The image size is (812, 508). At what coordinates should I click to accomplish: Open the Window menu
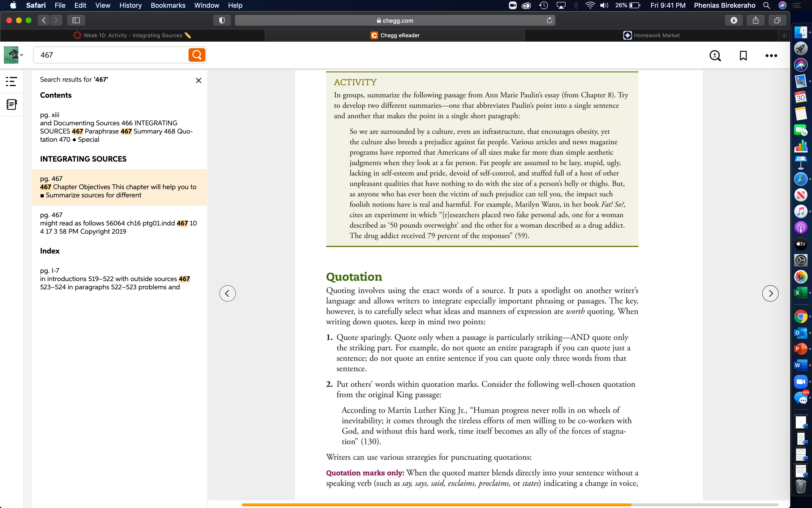tap(206, 5)
